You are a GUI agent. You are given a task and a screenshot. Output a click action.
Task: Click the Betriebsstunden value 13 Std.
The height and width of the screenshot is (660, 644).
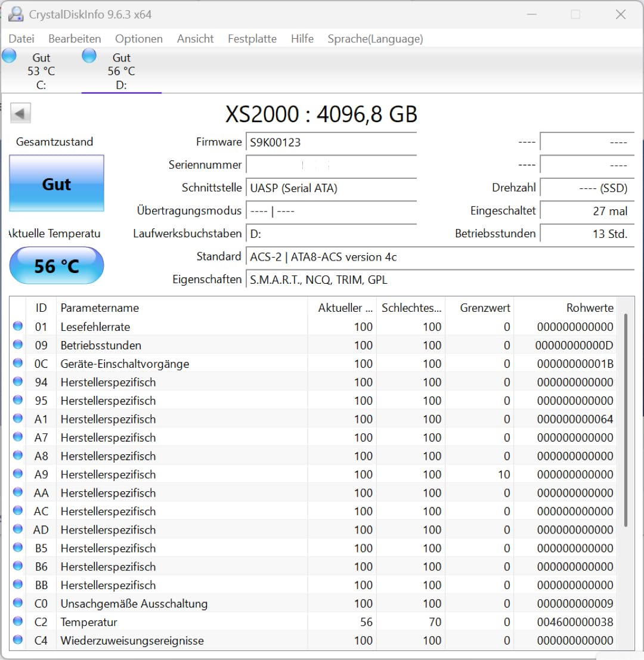(x=587, y=234)
